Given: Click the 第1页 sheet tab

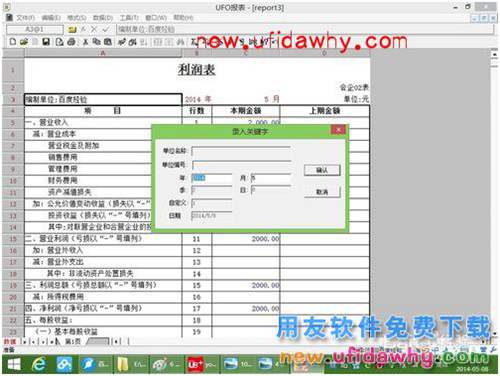Looking at the screenshot, I should pos(72,341).
